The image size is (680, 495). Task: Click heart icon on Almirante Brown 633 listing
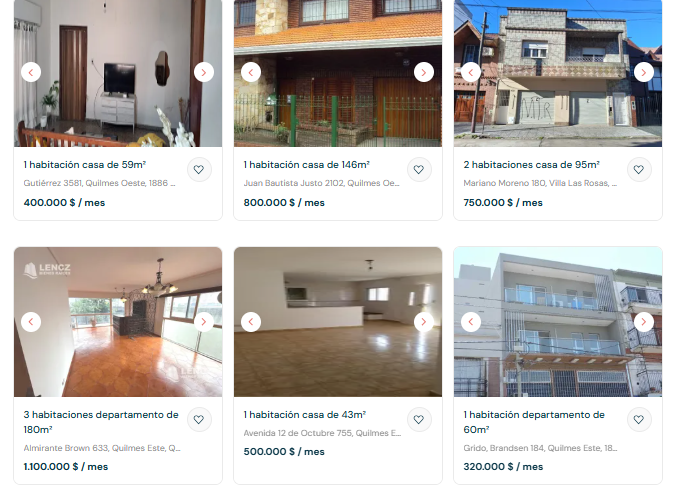click(199, 420)
